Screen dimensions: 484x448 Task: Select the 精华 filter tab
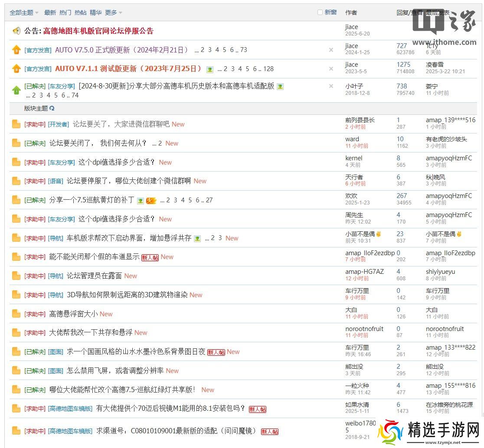tap(95, 13)
